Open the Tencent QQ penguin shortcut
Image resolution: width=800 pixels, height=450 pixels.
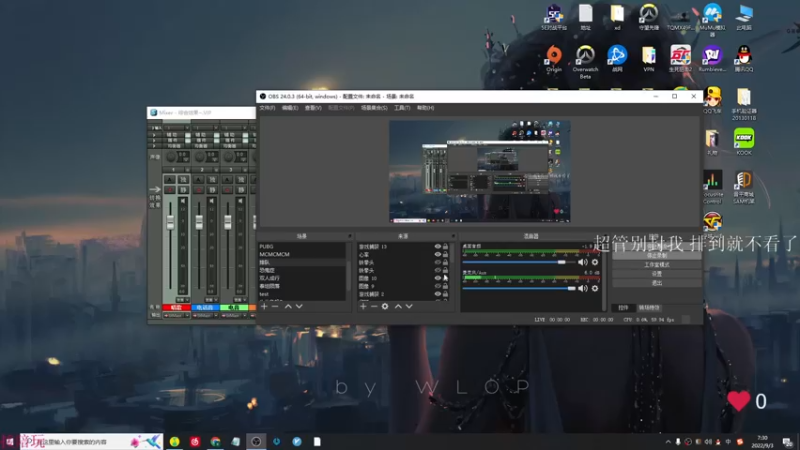point(744,59)
